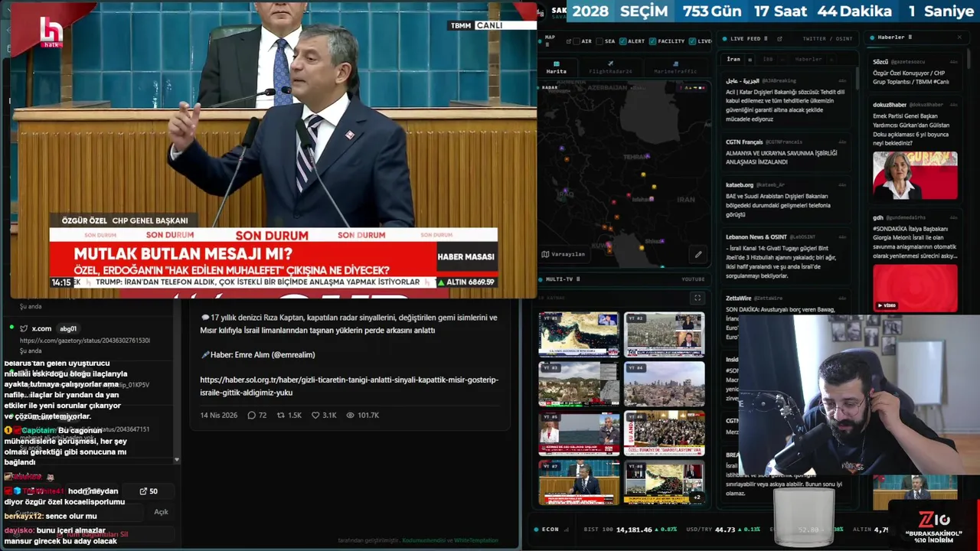View the dokuz8haber post image
The image size is (980, 551).
pyautogui.click(x=915, y=175)
